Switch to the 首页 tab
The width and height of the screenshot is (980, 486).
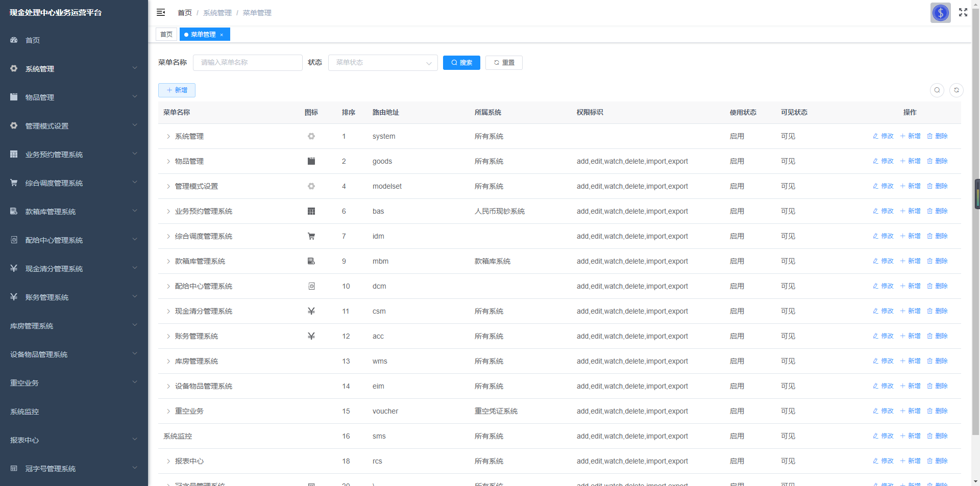pyautogui.click(x=166, y=34)
